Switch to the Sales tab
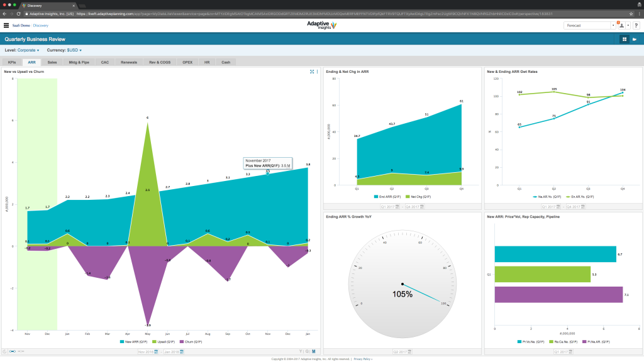The image size is (644, 362). point(52,62)
